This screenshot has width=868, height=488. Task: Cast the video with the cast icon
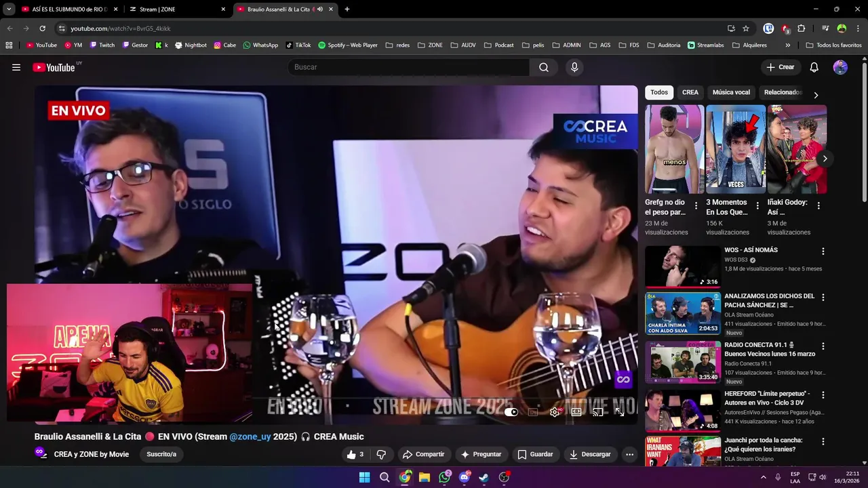[597, 412]
